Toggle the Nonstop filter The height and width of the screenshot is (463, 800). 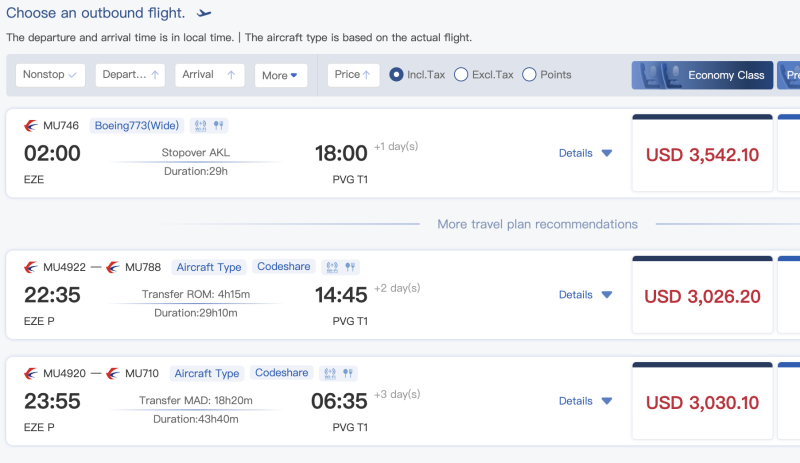pos(51,75)
